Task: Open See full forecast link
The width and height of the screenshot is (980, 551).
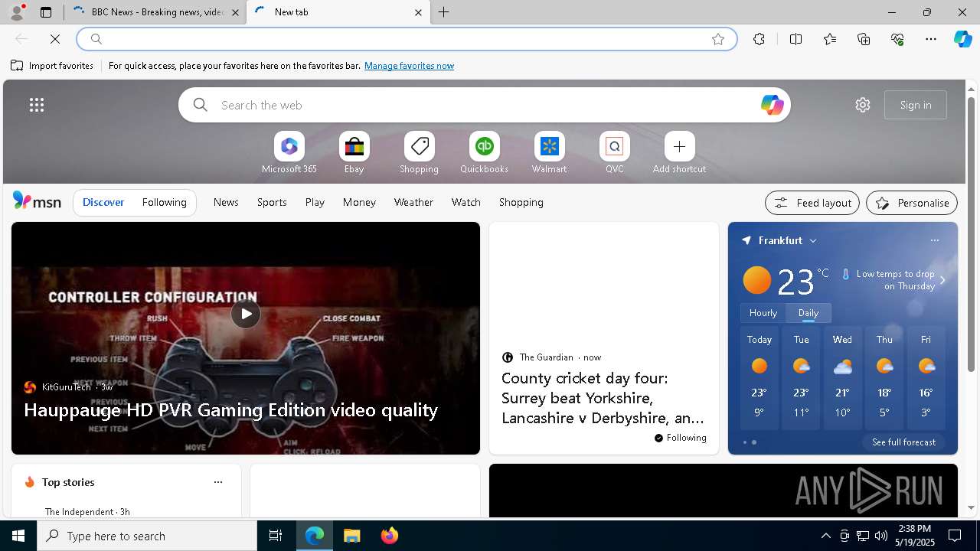Action: (x=903, y=442)
